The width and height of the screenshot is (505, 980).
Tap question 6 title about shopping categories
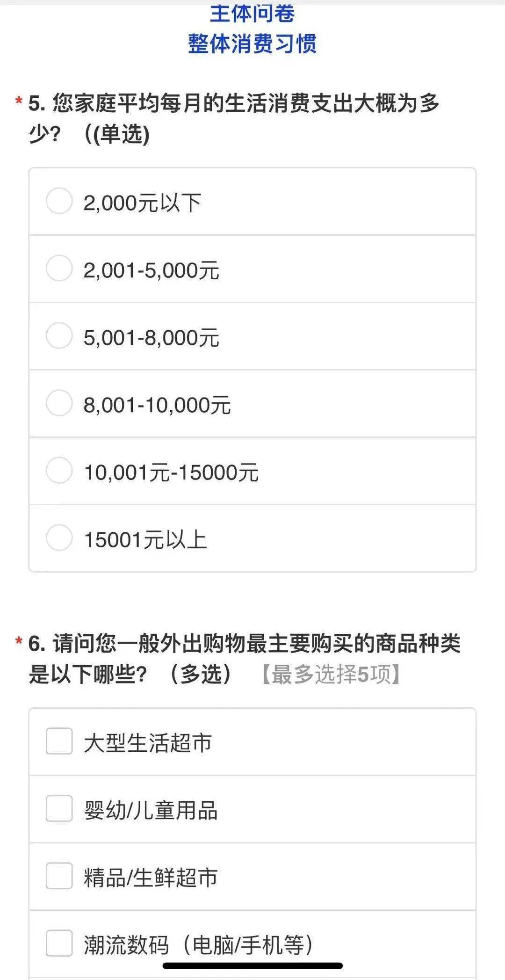(x=244, y=644)
